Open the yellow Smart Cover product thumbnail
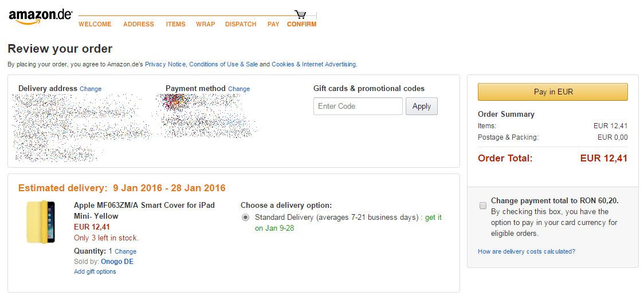The width and height of the screenshot is (644, 296). [41, 222]
